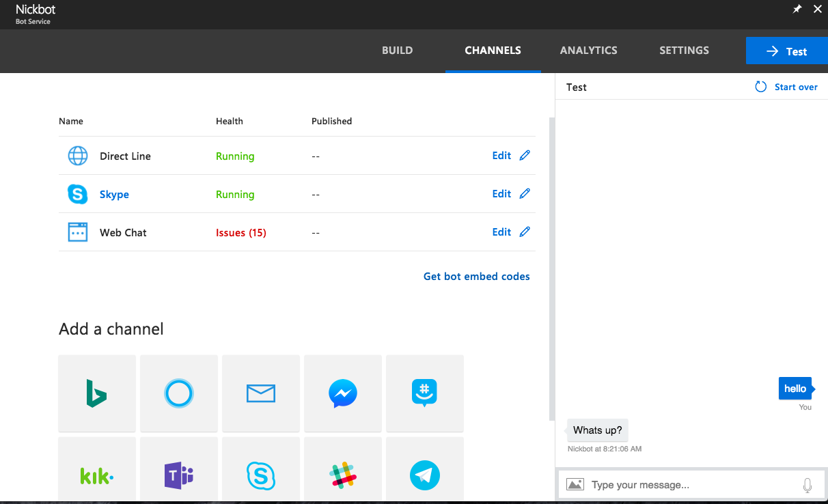Click the Published column header
This screenshot has width=828, height=504.
click(x=332, y=121)
